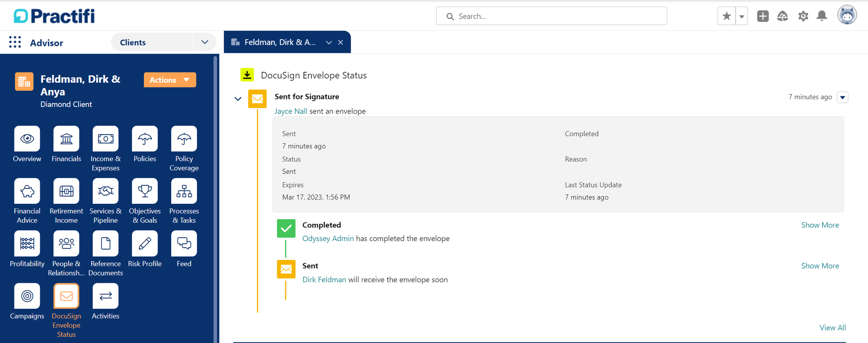The width and height of the screenshot is (868, 343).
Task: Open the Actions dropdown button
Action: tap(170, 80)
